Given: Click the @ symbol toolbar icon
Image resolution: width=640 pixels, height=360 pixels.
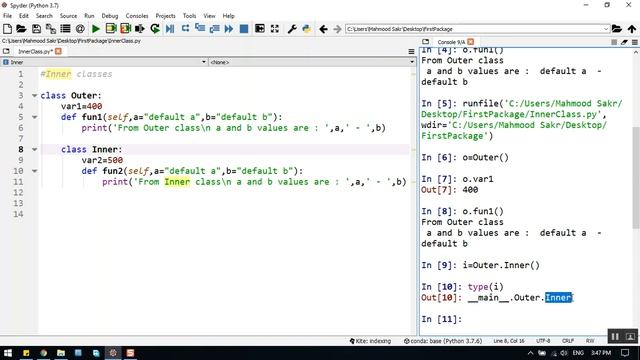Looking at the screenshot, I should [80, 29].
